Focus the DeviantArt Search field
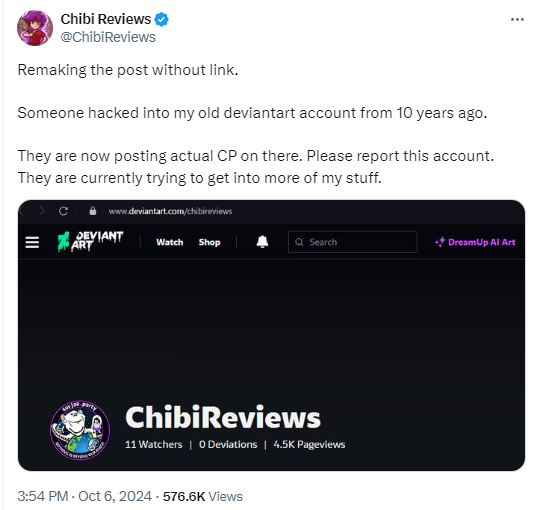The height and width of the screenshot is (510, 540). pyautogui.click(x=353, y=242)
